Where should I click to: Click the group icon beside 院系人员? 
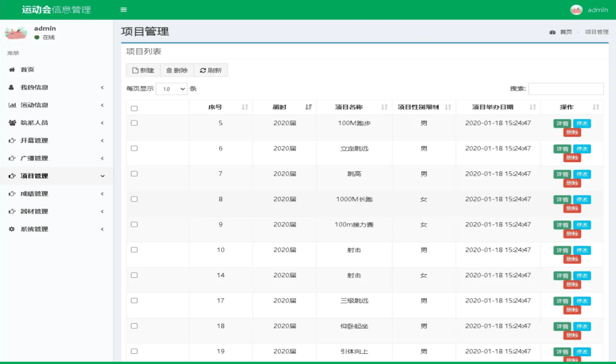(x=12, y=123)
